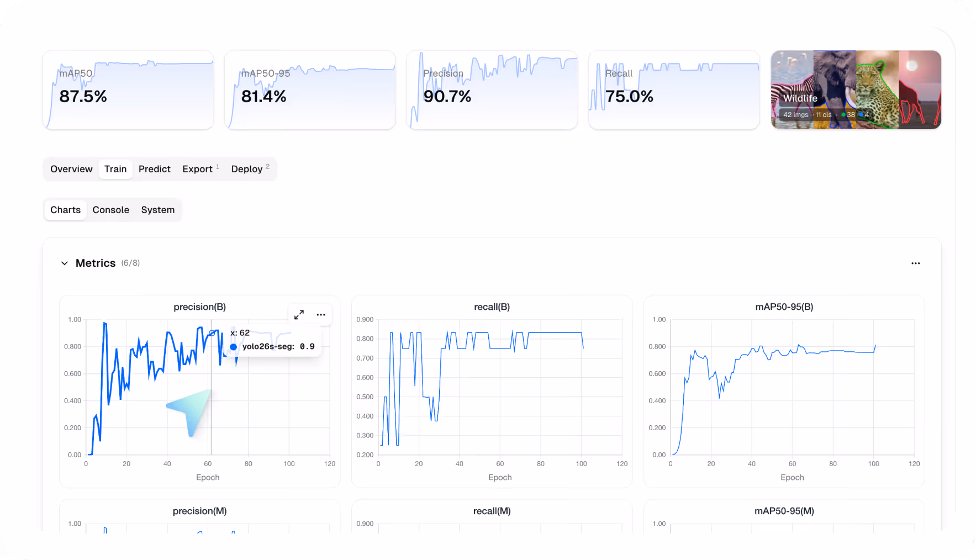Click the Epoch axis label under mAP50-95(B)
The height and width of the screenshot is (560, 976).
[x=792, y=478]
